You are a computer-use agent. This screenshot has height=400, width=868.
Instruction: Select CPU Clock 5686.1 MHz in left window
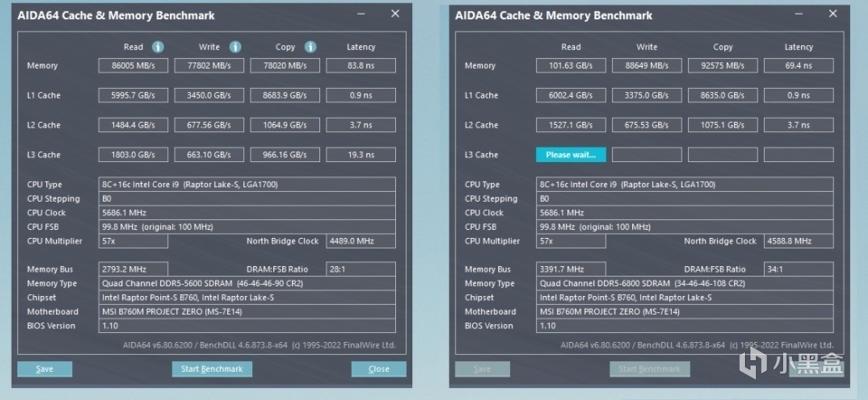247,213
